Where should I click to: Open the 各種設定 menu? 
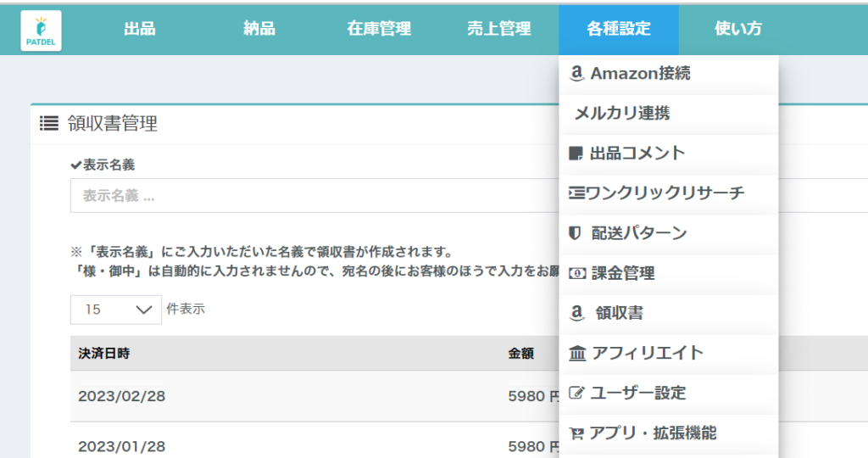click(619, 29)
